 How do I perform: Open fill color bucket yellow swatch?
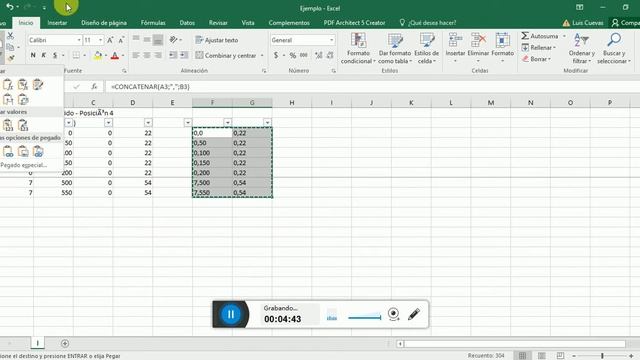tap(98, 55)
